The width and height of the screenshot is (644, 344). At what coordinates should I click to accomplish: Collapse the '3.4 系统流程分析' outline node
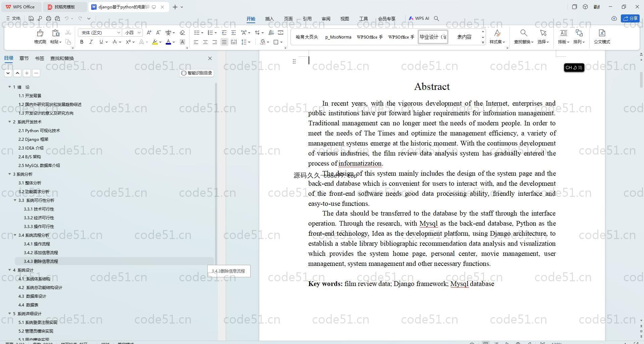(x=15, y=235)
